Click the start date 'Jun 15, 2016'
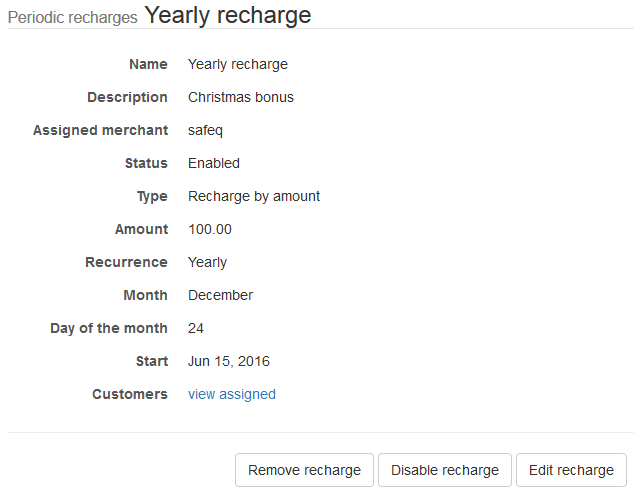The height and width of the screenshot is (494, 634). click(x=229, y=361)
